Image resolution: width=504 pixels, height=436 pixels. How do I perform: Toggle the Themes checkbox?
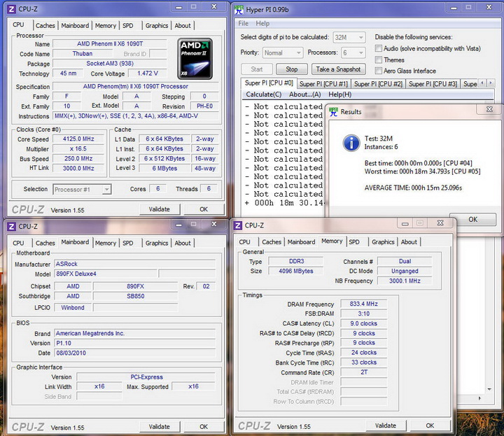[x=379, y=59]
